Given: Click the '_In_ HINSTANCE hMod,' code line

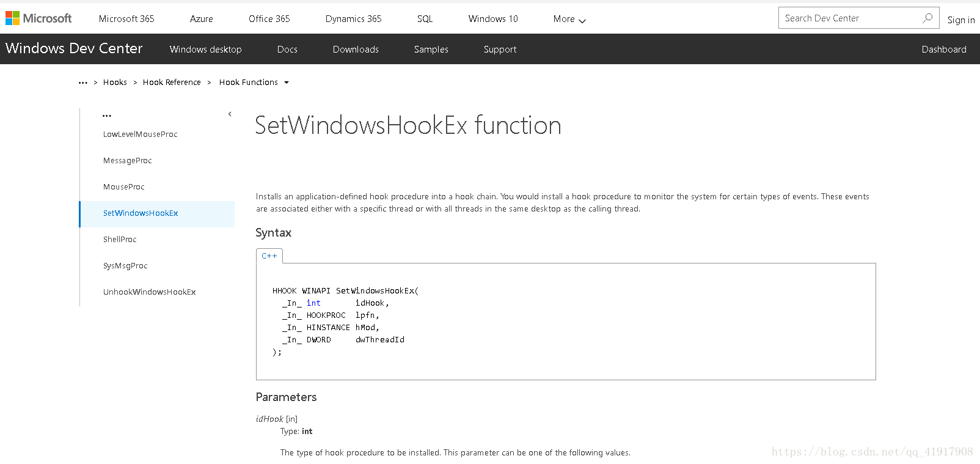Looking at the screenshot, I should point(331,328).
